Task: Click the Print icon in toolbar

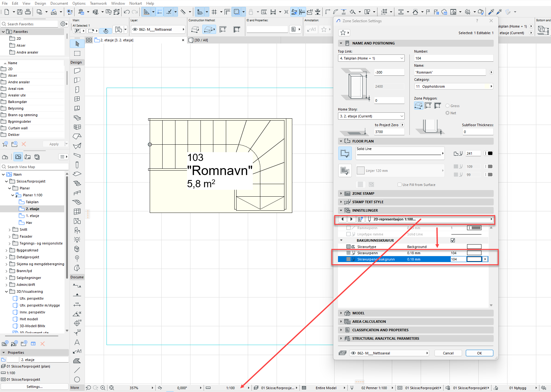Action: click(x=28, y=12)
